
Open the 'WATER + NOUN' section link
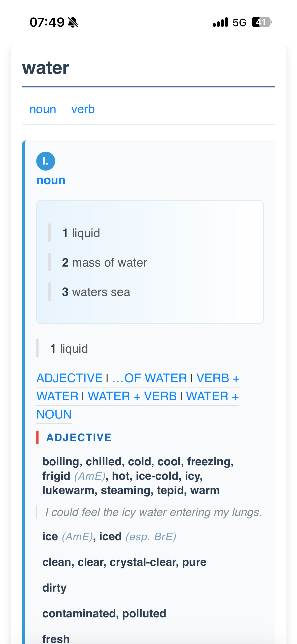coord(212,396)
